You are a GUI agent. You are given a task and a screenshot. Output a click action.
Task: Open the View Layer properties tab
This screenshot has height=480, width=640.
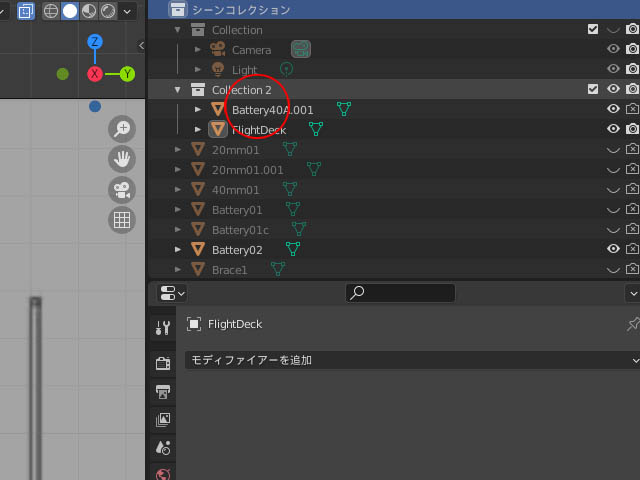click(163, 420)
